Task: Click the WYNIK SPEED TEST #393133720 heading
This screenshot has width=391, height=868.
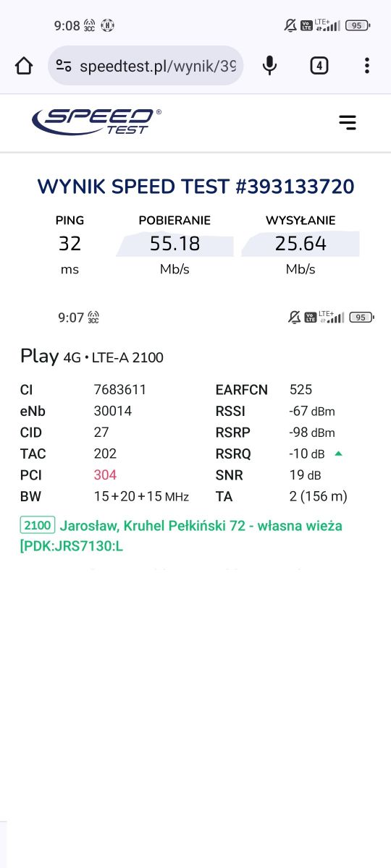Action: click(x=195, y=187)
